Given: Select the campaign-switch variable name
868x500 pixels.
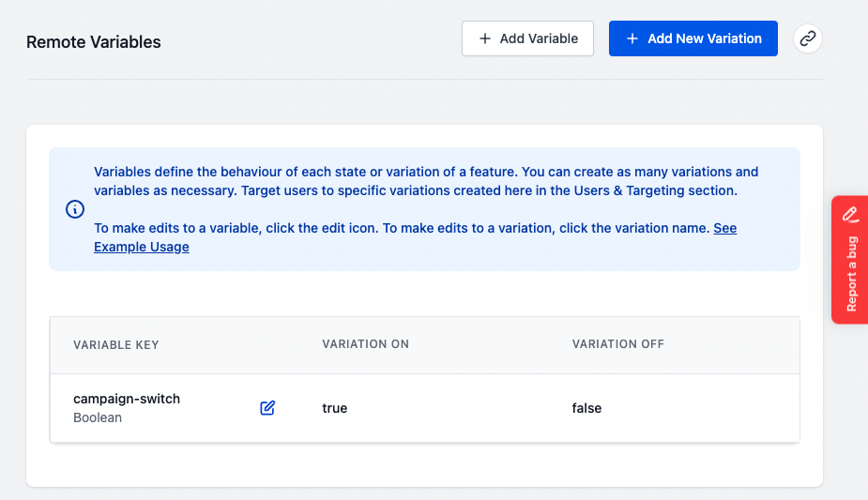Looking at the screenshot, I should click(127, 399).
